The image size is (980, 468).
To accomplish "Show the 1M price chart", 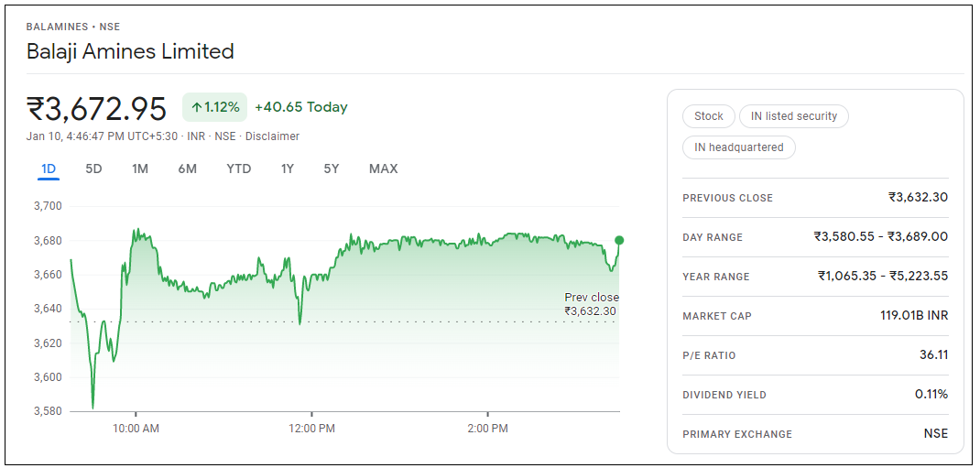I will pos(139,169).
